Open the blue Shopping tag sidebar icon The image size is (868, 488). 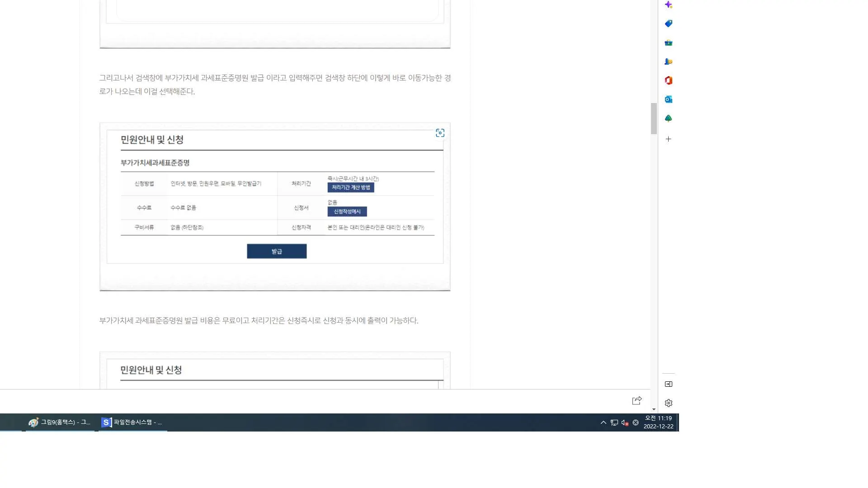point(669,23)
